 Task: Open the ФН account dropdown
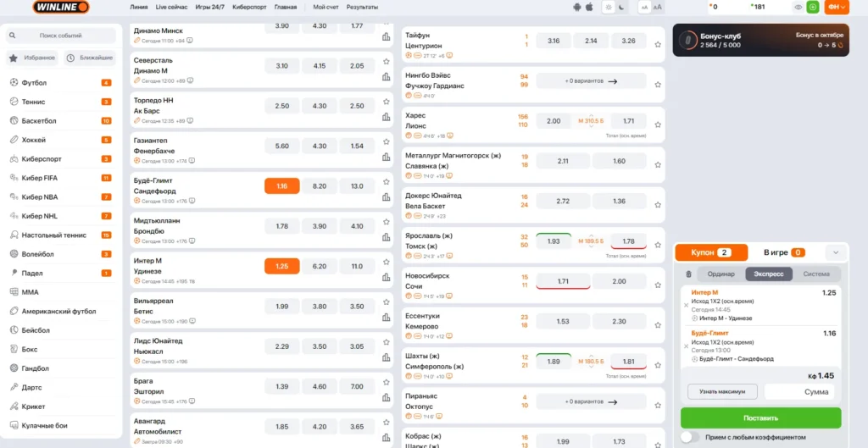pyautogui.click(x=837, y=7)
